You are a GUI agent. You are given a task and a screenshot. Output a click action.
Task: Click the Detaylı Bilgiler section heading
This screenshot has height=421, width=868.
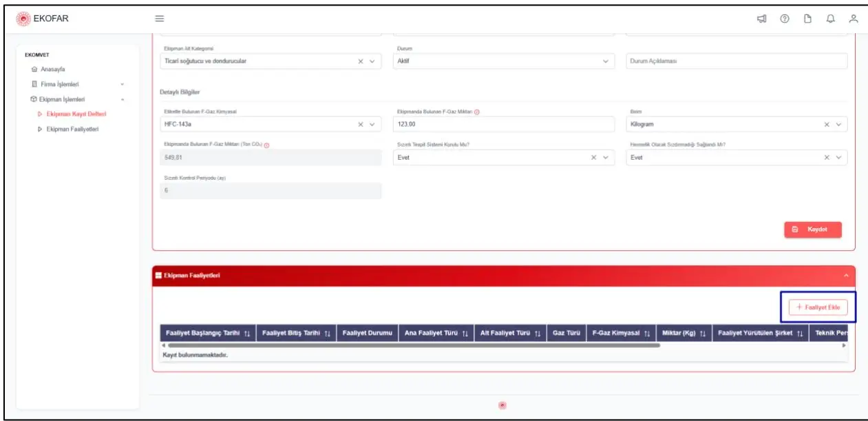[180, 92]
